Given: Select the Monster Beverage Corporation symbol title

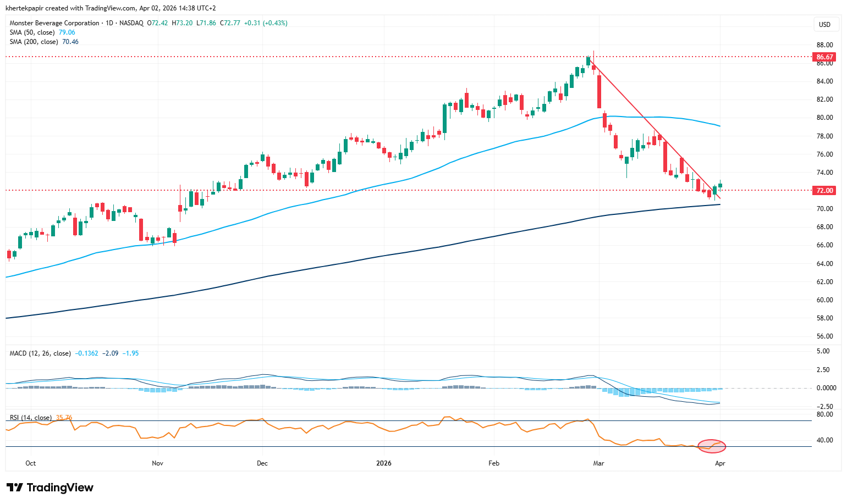Looking at the screenshot, I should pyautogui.click(x=54, y=23).
